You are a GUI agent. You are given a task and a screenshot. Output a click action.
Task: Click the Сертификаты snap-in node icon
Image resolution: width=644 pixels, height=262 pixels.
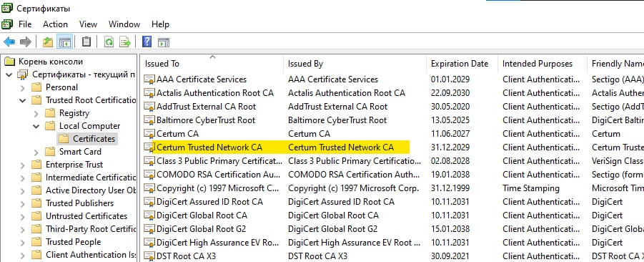tap(23, 75)
